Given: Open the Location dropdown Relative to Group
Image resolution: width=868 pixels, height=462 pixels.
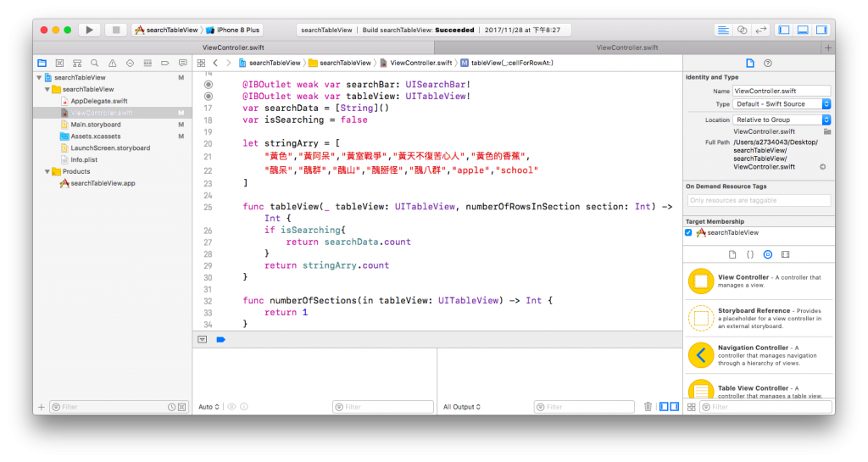Looking at the screenshot, I should (782, 120).
